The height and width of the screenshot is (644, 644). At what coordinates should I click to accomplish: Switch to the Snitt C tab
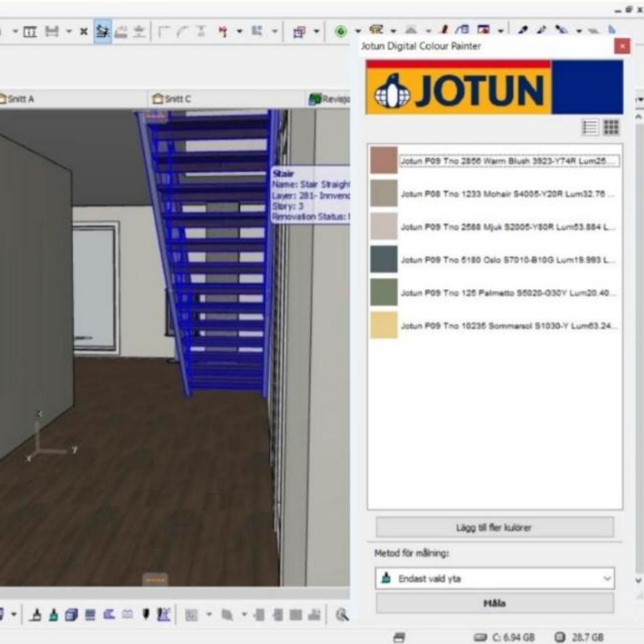[172, 99]
